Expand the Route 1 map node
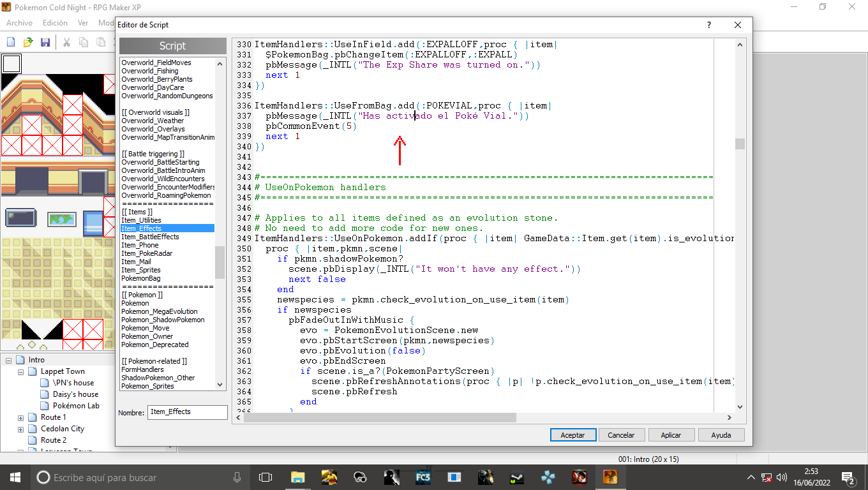 pyautogui.click(x=20, y=417)
